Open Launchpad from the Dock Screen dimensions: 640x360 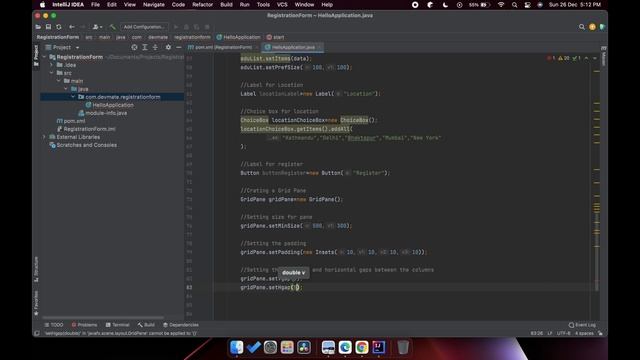click(x=287, y=347)
